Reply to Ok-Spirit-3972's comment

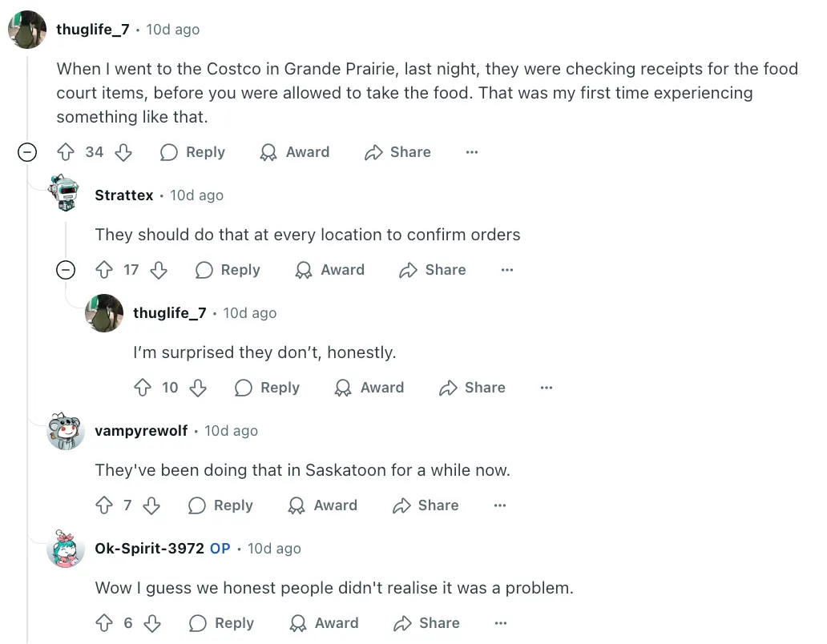point(221,623)
